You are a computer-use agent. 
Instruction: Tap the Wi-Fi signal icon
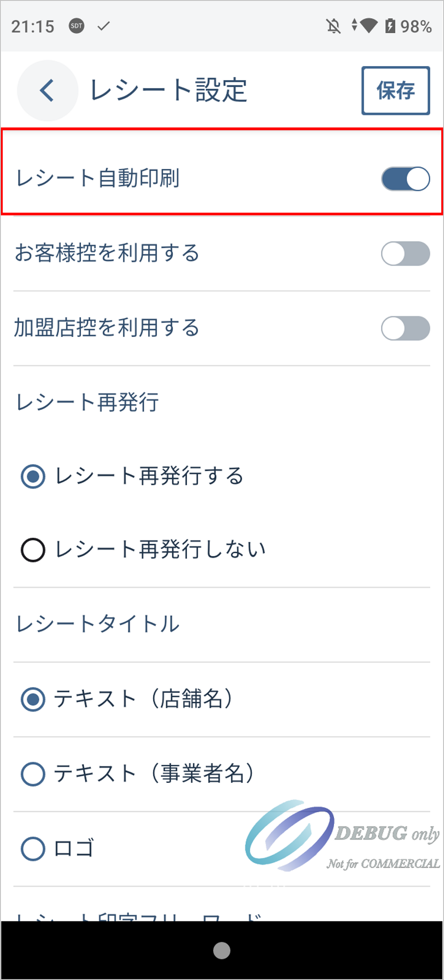pos(368,26)
